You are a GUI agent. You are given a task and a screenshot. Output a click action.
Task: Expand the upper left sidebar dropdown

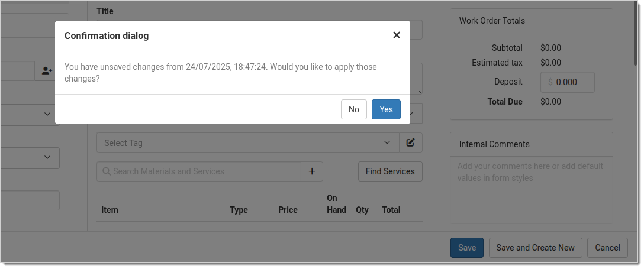point(30,114)
